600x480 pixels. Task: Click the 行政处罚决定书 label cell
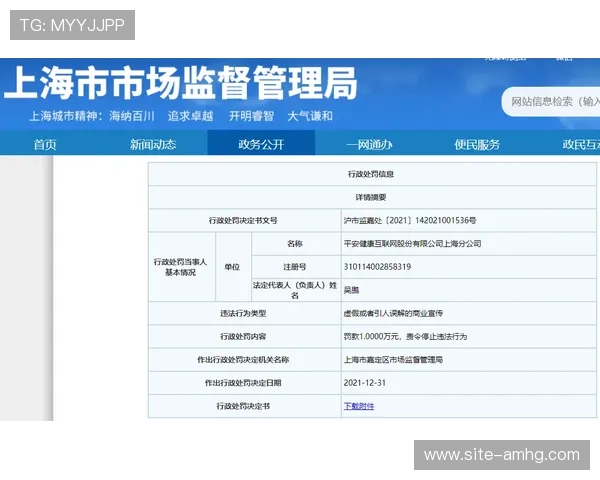click(245, 406)
